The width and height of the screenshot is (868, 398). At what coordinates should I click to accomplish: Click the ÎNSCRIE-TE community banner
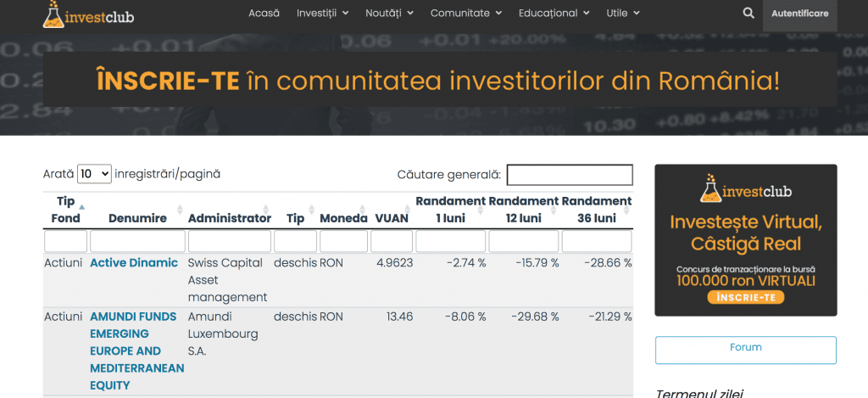click(x=440, y=80)
